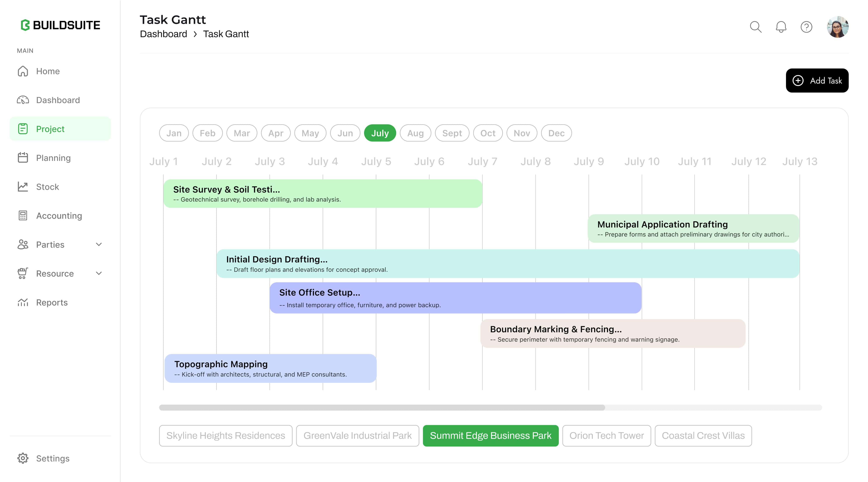The height and width of the screenshot is (482, 868).
Task: Click the BuildSuite logo
Action: point(60,25)
